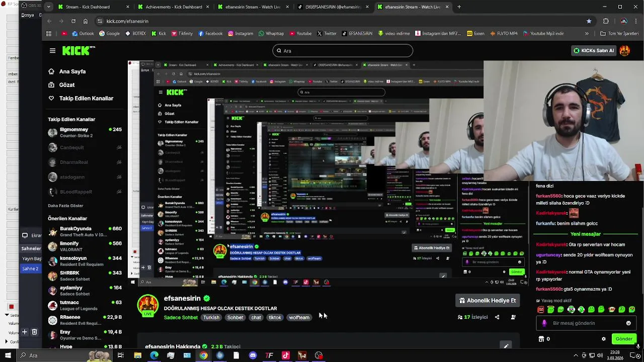Viewport: 644px width, 362px height.
Task: Insert the red angry emote
Action: coord(540,310)
